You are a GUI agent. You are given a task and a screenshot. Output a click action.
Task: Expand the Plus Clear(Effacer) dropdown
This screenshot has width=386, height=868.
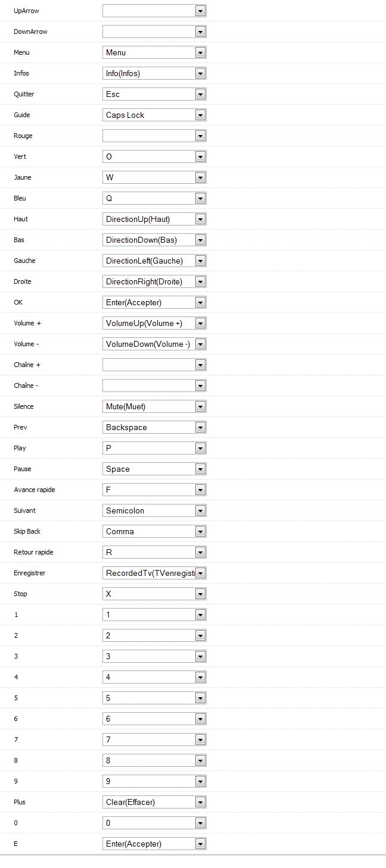(154, 802)
